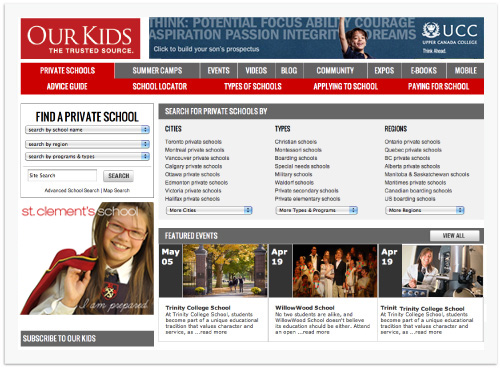Screen dimensions: 500x368
Task: Expand More Types & Programs dropdown
Action: click(317, 210)
